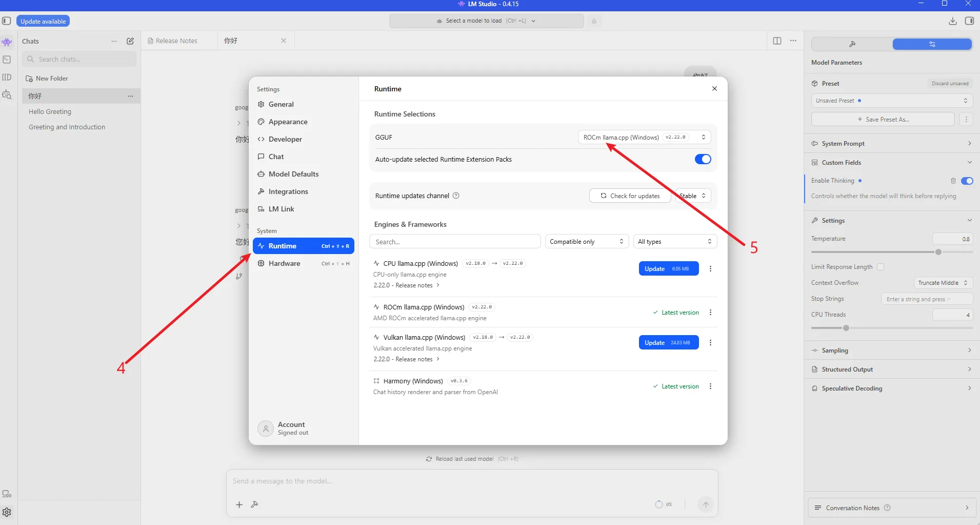
Task: Open My Models library sidebar icon
Action: (x=7, y=77)
